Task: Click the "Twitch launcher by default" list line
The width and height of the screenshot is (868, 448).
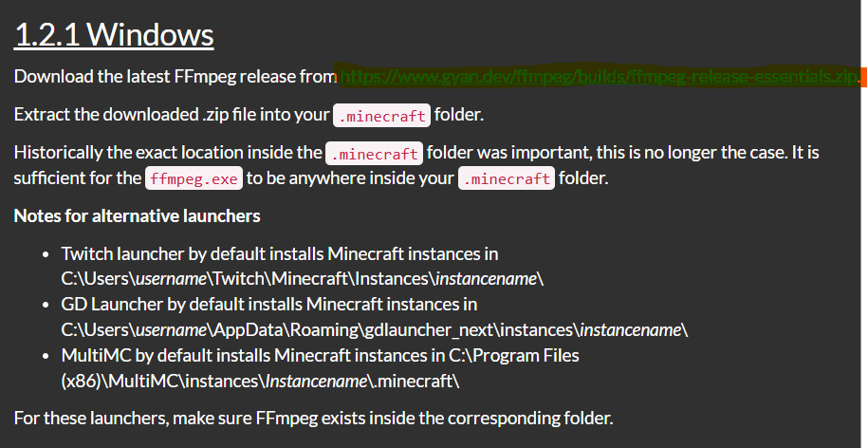Action: (280, 254)
